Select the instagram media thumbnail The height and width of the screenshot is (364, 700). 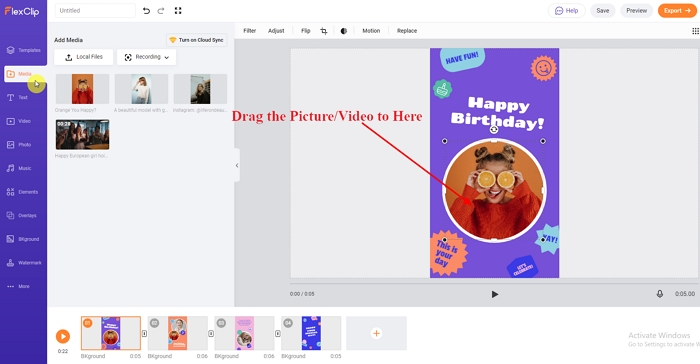click(200, 89)
